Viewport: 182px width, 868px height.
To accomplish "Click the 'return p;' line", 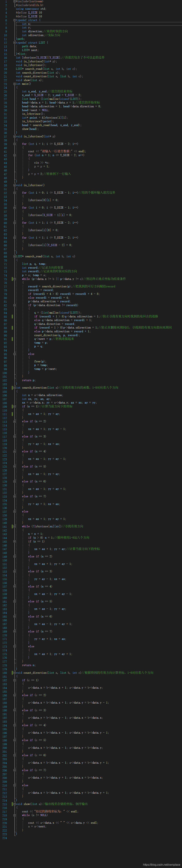I will (x=29, y=380).
